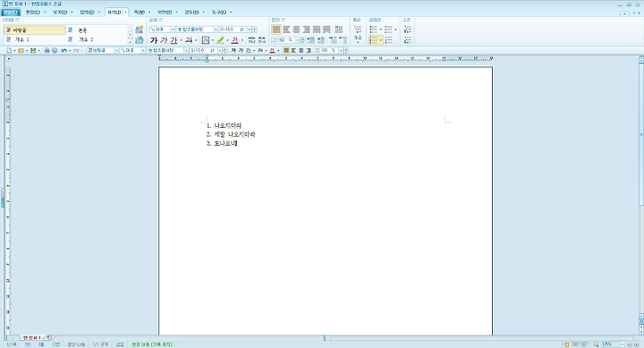Image resolution: width=644 pixels, height=348 pixels.
Task: Click the new numbering start icon
Action: 388,40
